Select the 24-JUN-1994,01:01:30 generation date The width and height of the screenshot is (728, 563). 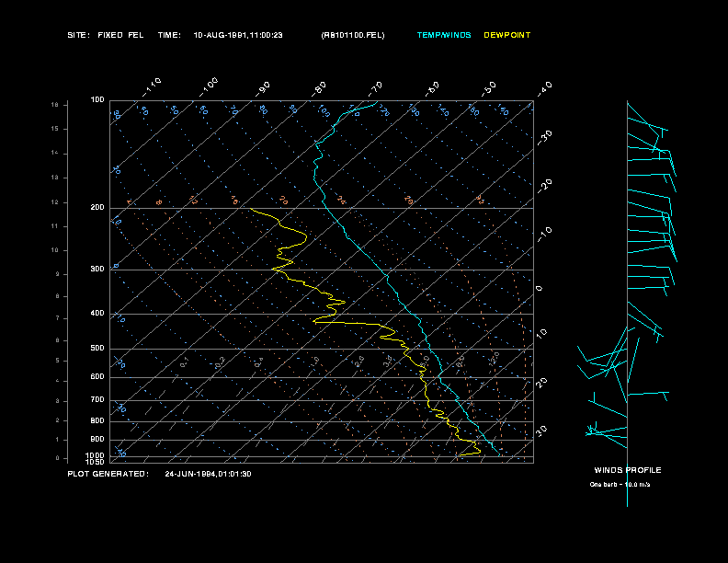pyautogui.click(x=208, y=474)
